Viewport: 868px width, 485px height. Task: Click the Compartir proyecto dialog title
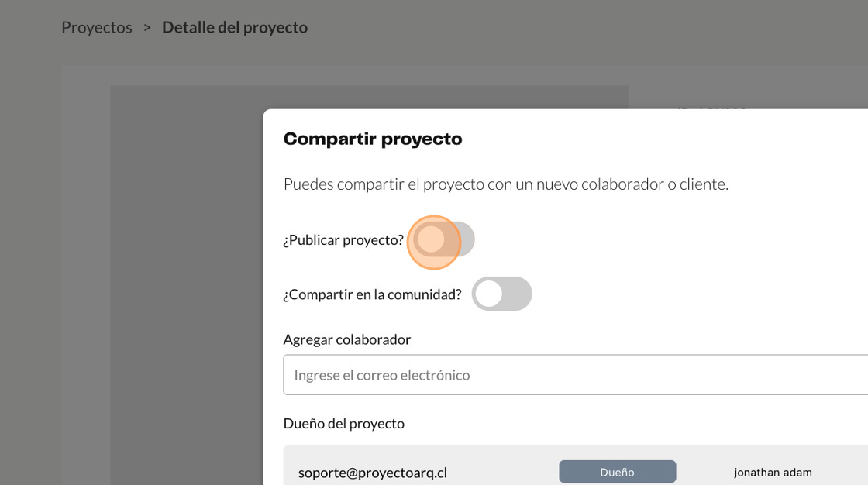pyautogui.click(x=372, y=139)
